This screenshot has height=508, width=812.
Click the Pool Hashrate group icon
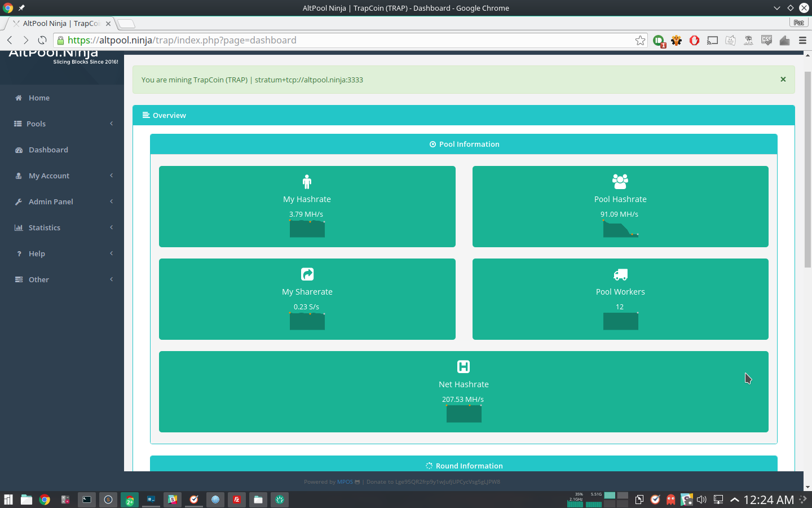pos(620,181)
